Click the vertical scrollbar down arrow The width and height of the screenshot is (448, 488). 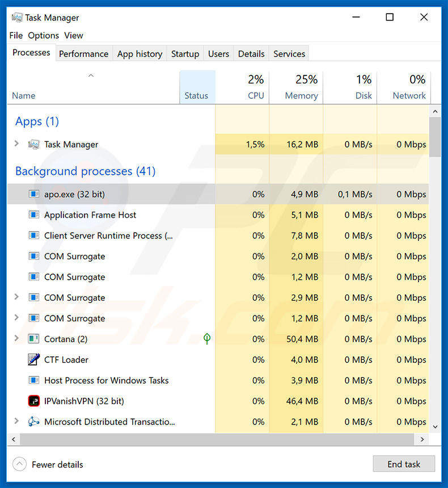click(436, 427)
